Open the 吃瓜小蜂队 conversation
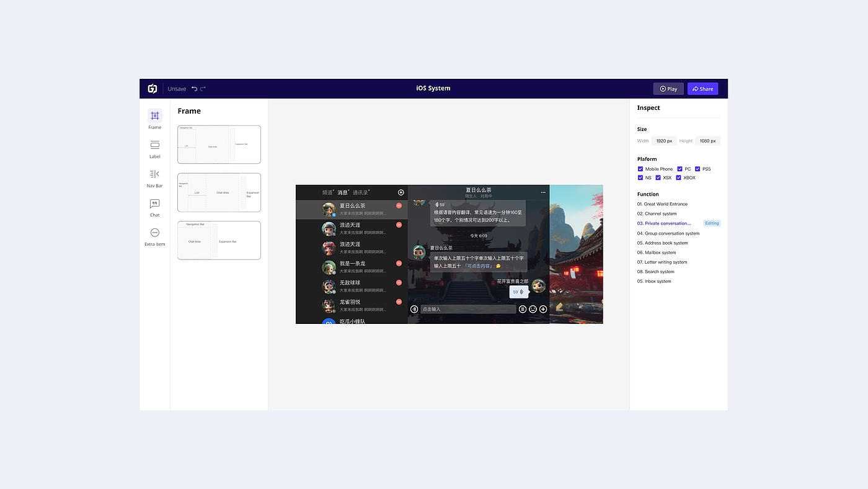The width and height of the screenshot is (868, 489). (x=352, y=321)
